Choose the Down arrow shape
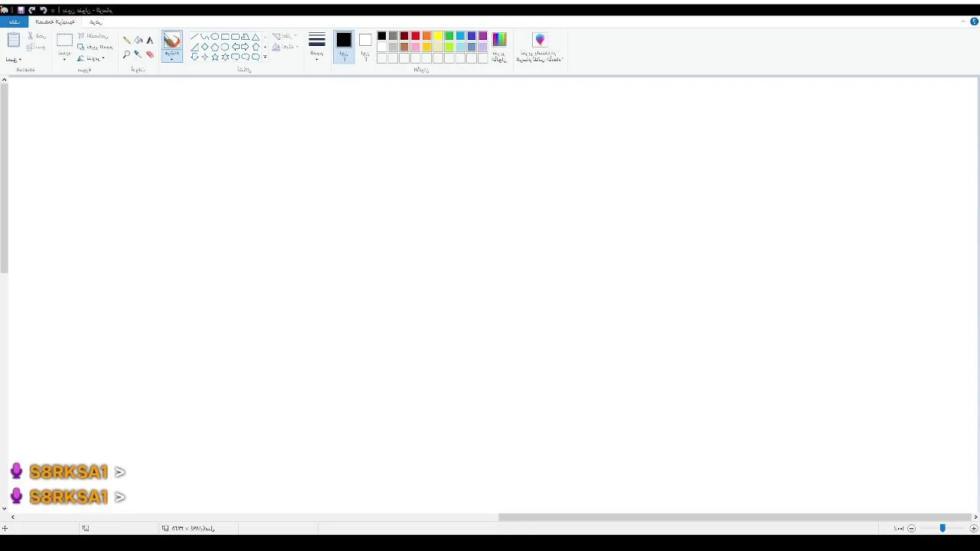This screenshot has height=551, width=980. [194, 57]
